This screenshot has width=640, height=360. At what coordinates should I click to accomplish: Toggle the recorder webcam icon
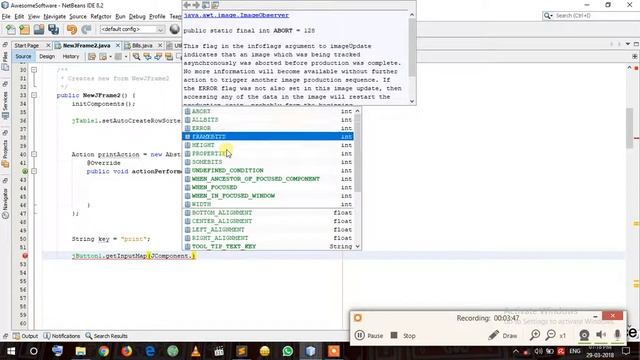[584, 335]
